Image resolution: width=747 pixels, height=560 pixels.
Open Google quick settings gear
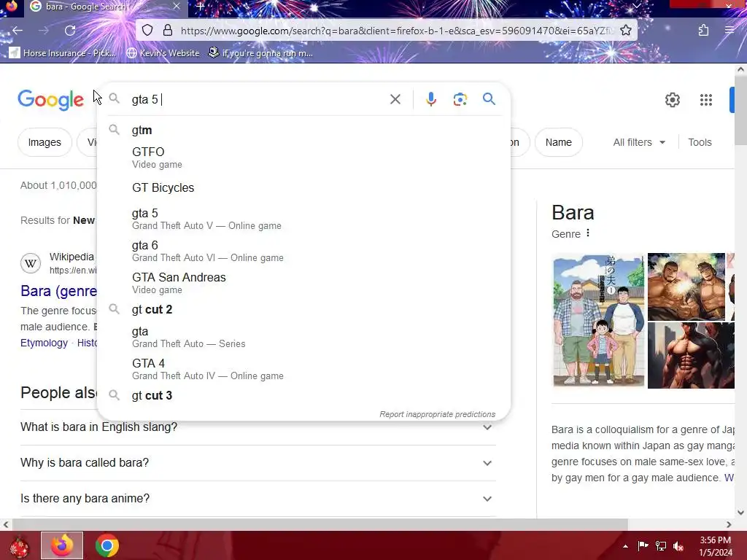point(672,100)
